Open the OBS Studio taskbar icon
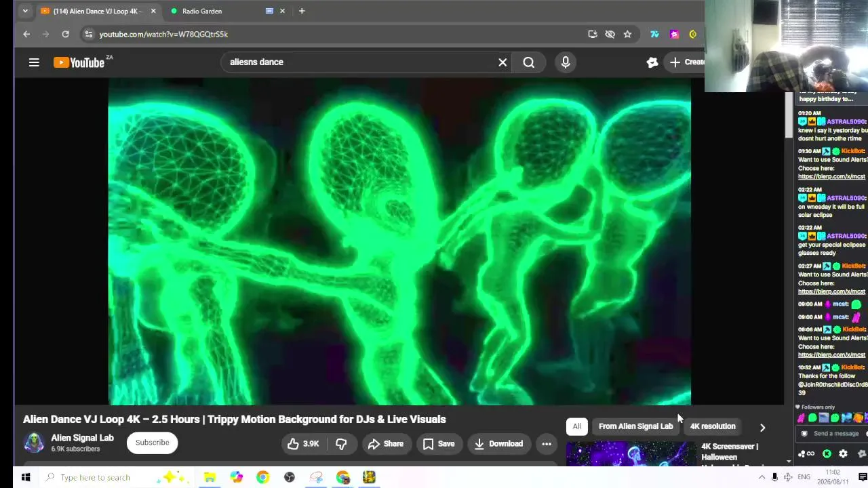Image resolution: width=868 pixels, height=488 pixels. click(290, 477)
